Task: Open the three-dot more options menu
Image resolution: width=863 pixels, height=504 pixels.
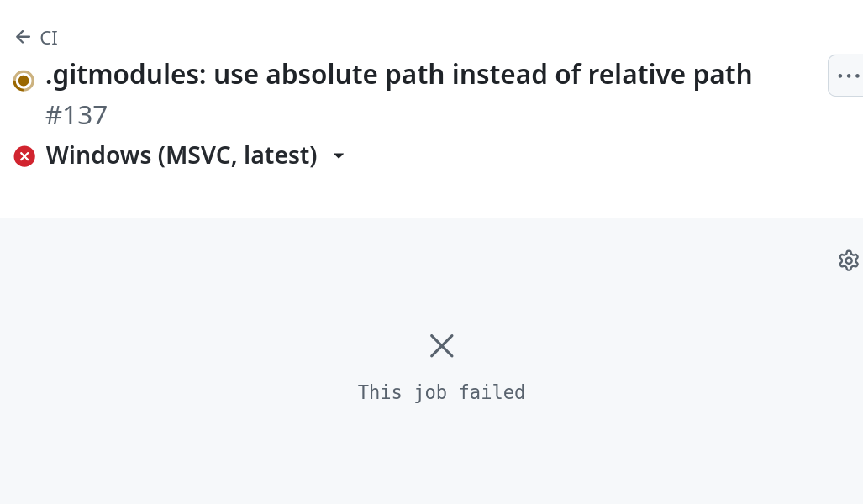Action: point(848,76)
